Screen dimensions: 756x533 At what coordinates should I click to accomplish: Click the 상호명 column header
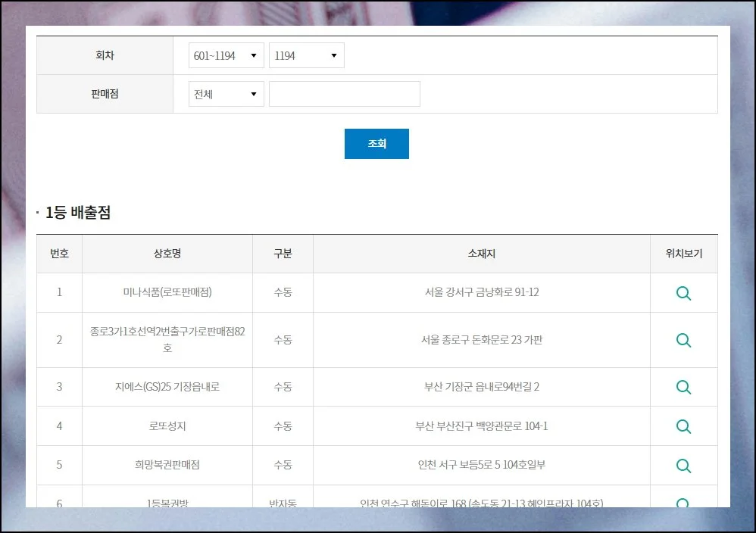pos(167,254)
